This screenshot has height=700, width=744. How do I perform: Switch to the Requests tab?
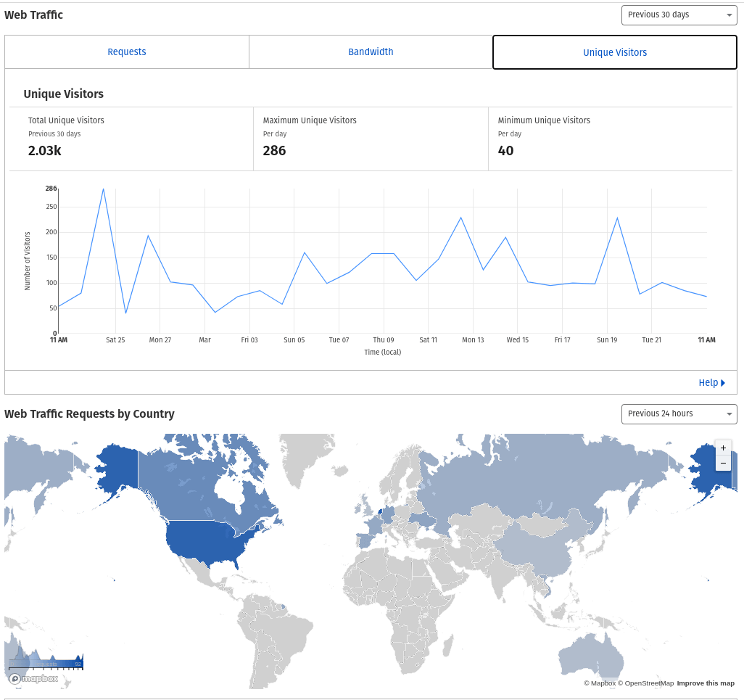click(x=127, y=52)
